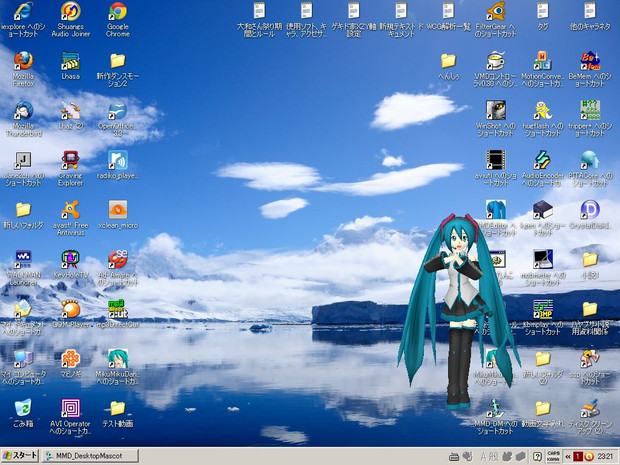Open the Google Chrome shortcut
The width and height of the screenshot is (620, 465).
click(x=117, y=13)
